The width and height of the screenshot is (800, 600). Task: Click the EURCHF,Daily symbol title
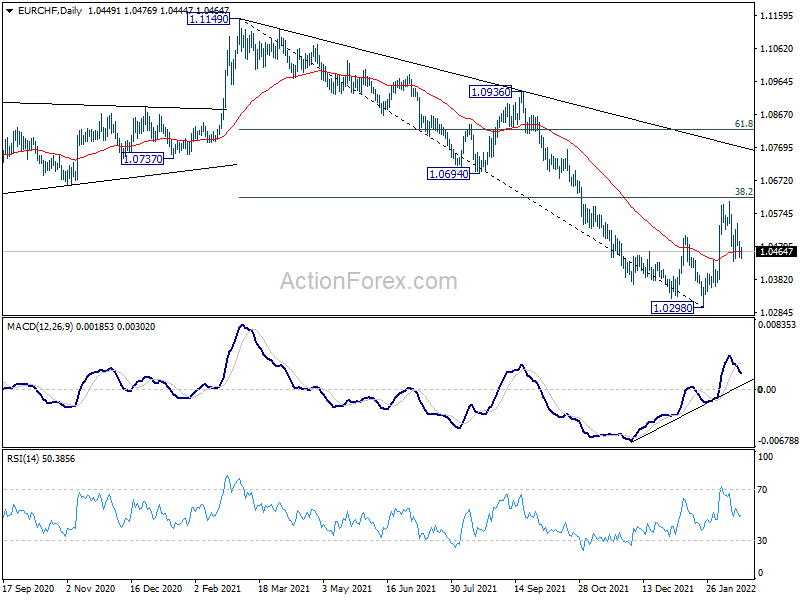tap(49, 11)
